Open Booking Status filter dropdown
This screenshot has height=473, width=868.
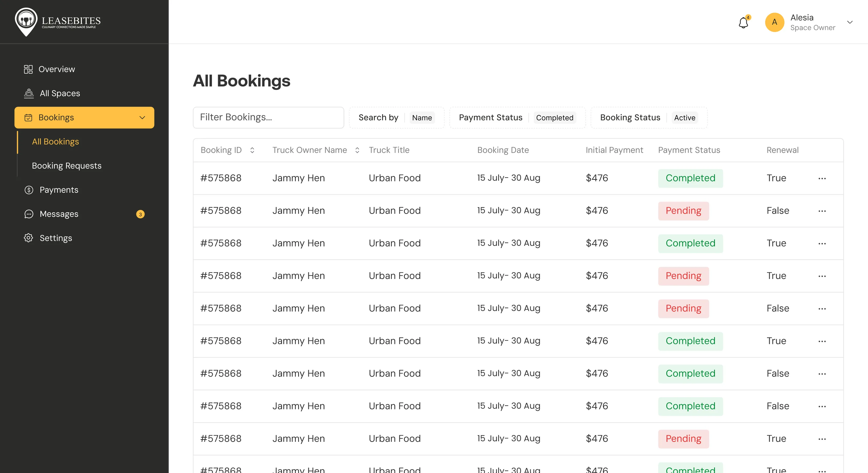point(649,118)
